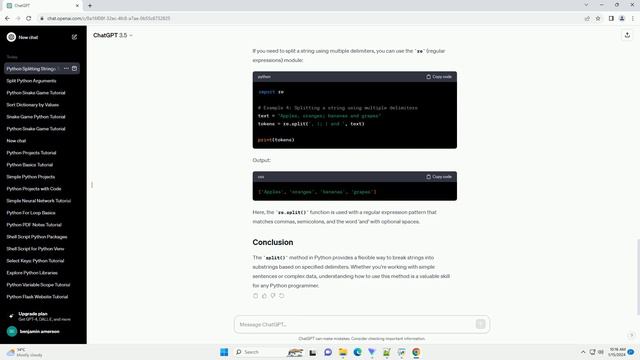Click the help question mark icon bottom right
The width and height of the screenshot is (640, 360).
tap(631, 335)
